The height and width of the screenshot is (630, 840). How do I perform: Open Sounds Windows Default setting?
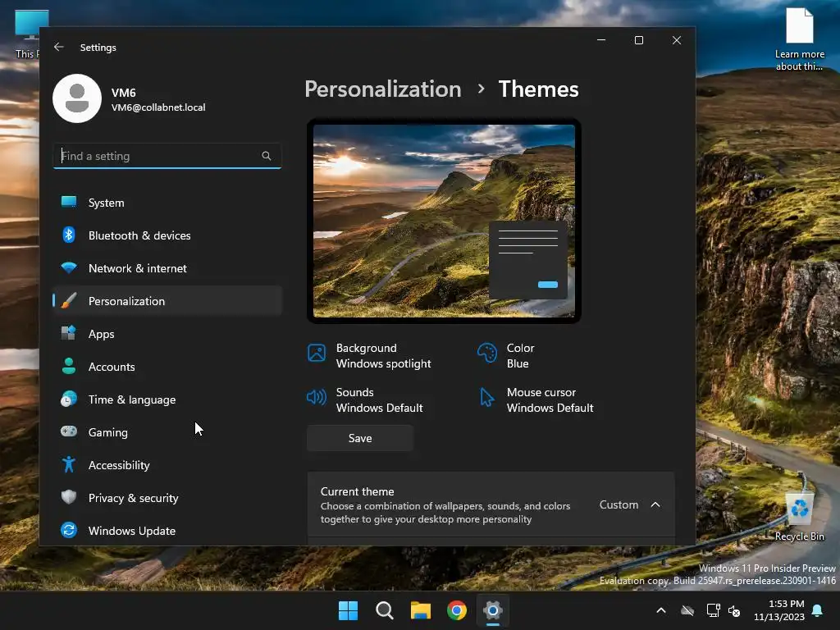[365, 400]
